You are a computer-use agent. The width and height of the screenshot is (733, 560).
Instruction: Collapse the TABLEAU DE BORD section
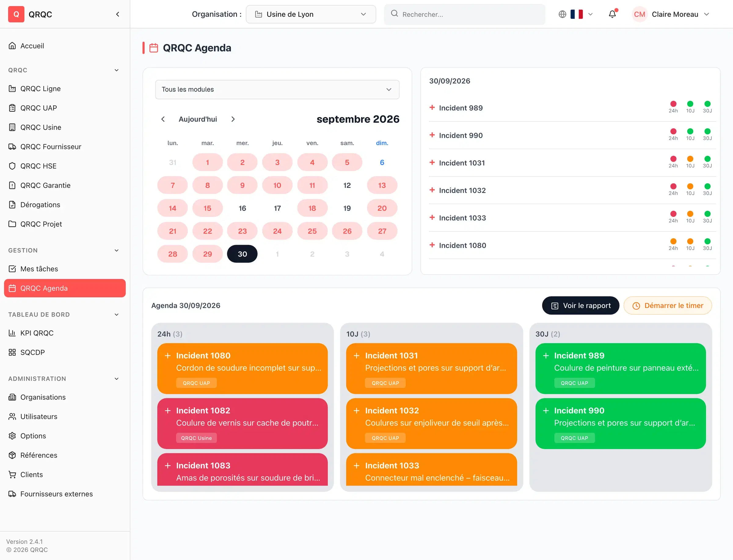coord(117,314)
